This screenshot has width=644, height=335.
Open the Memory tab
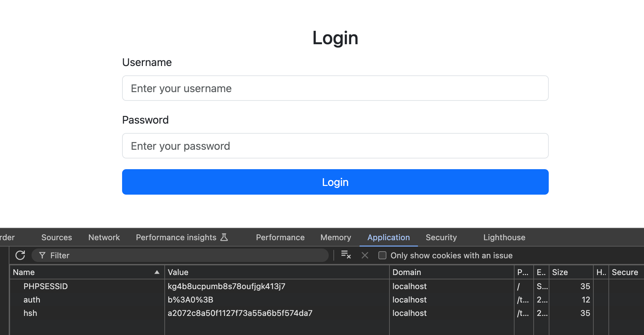(x=336, y=238)
